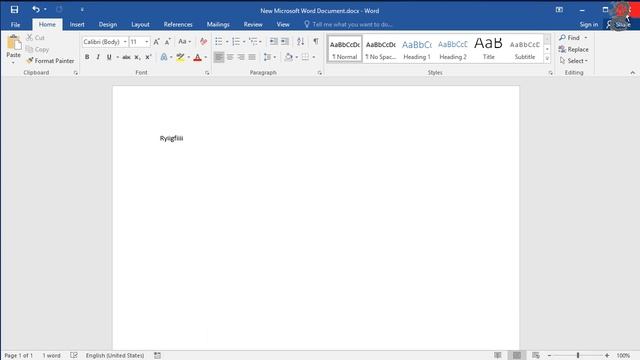Toggle underline formatting
Image resolution: width=640 pixels, height=360 pixels.
coord(109,57)
